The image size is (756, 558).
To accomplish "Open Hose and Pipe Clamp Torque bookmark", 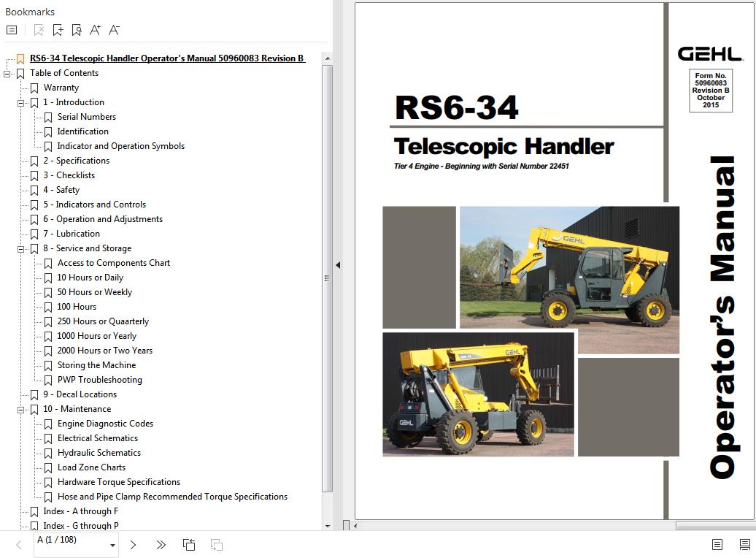I will [172, 496].
